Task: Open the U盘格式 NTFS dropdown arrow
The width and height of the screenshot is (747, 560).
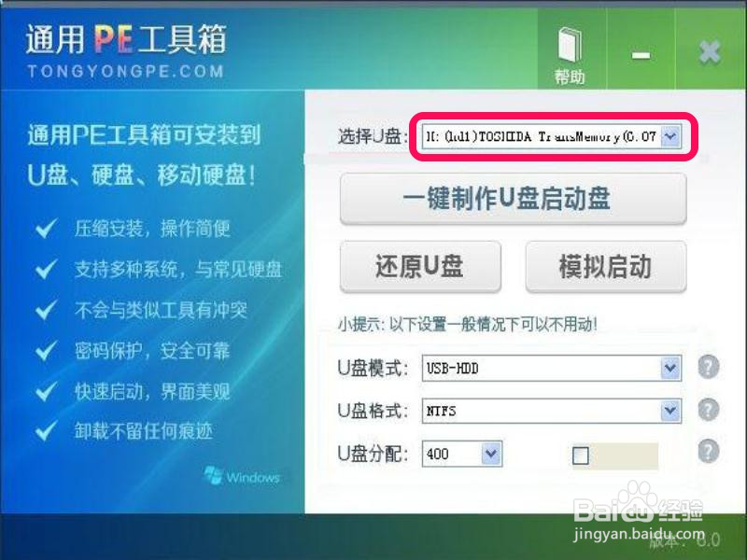Action: point(670,411)
